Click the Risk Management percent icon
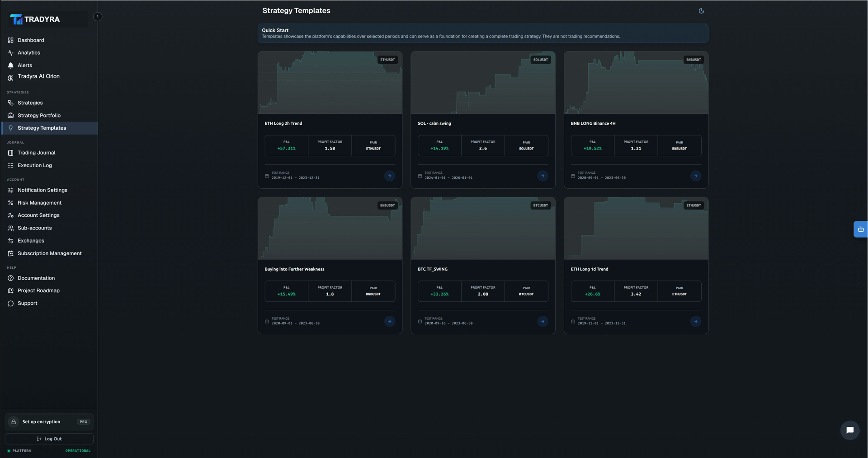The height and width of the screenshot is (458, 868). pos(10,203)
